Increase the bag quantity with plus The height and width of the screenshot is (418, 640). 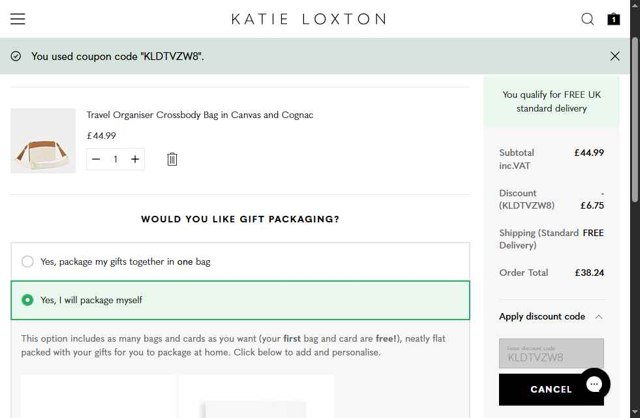[135, 159]
